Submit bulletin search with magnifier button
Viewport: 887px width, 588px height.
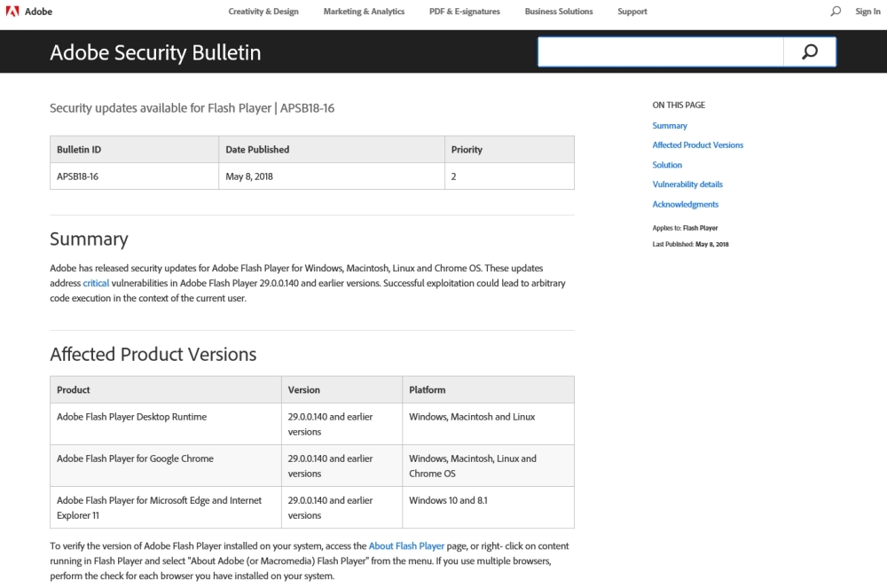tap(810, 52)
